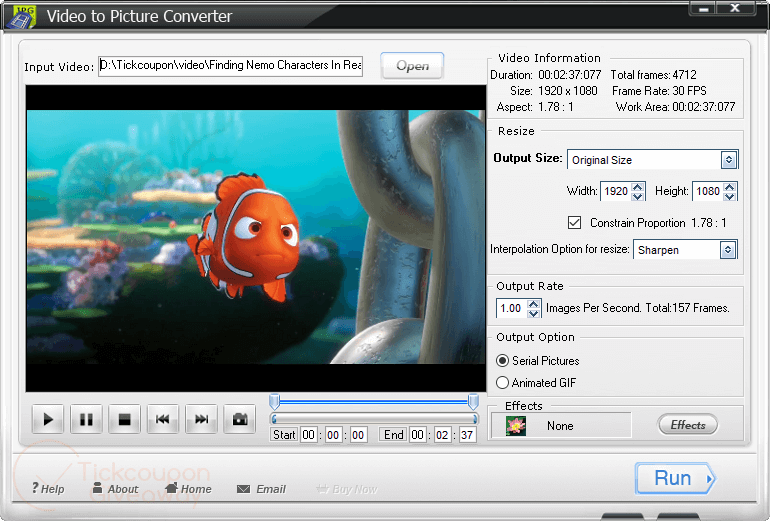Click the Start seconds field

(x=358, y=435)
